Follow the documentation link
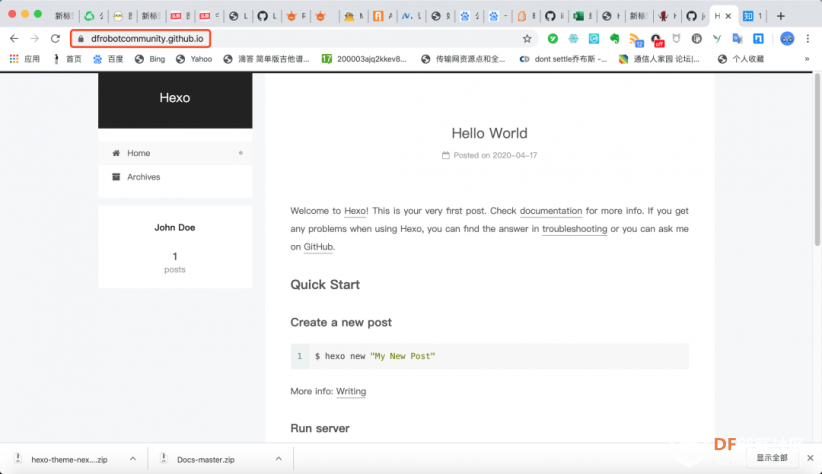822x474 pixels. tap(550, 211)
